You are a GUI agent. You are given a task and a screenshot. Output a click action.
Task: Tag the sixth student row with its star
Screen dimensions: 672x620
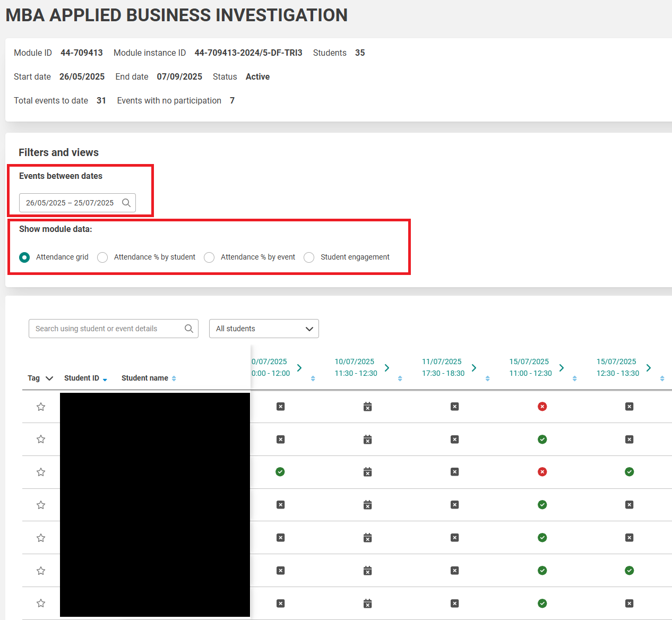(x=41, y=571)
